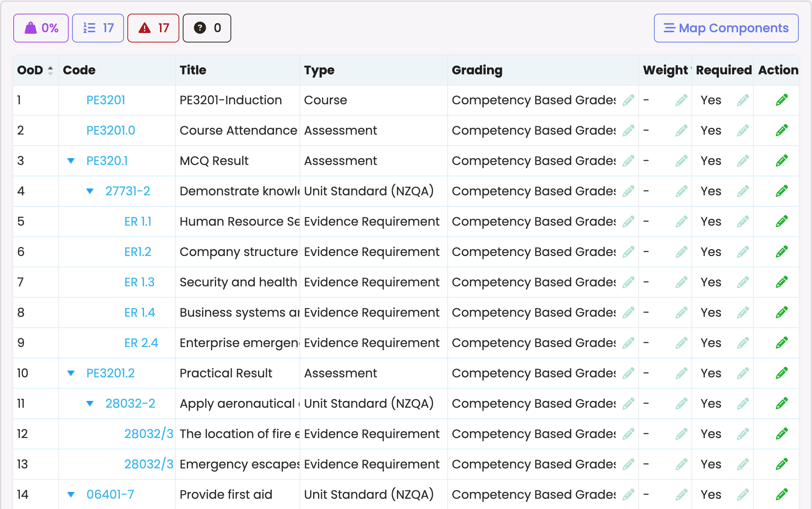Edit required pencil for Practical Result row
This screenshot has height=509, width=812.
[743, 373]
